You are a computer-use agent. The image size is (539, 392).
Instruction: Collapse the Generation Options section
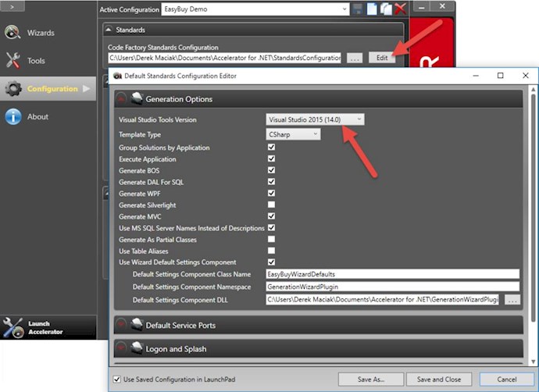(x=120, y=99)
